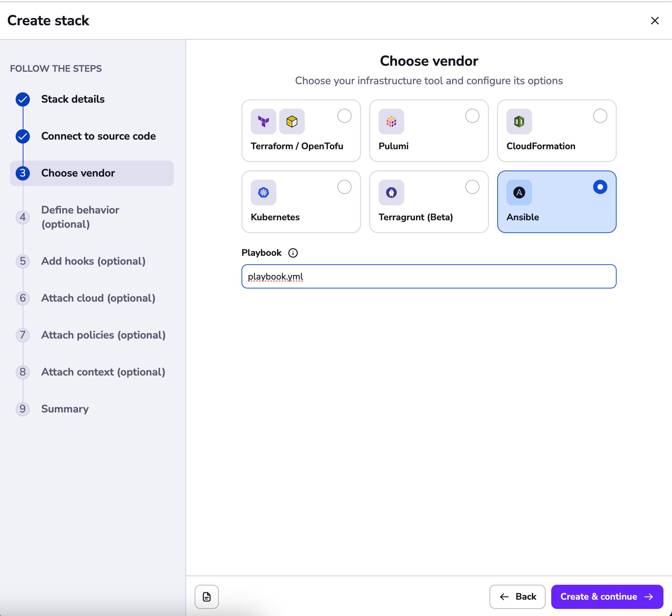Jump to the Summary step
This screenshot has height=616, width=672.
pyautogui.click(x=65, y=409)
